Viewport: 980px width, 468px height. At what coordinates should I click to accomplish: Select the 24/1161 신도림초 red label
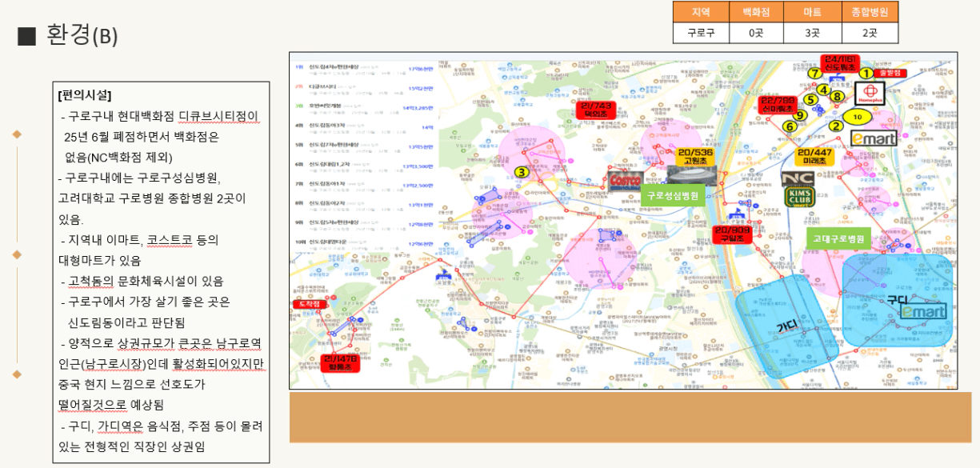coord(839,63)
